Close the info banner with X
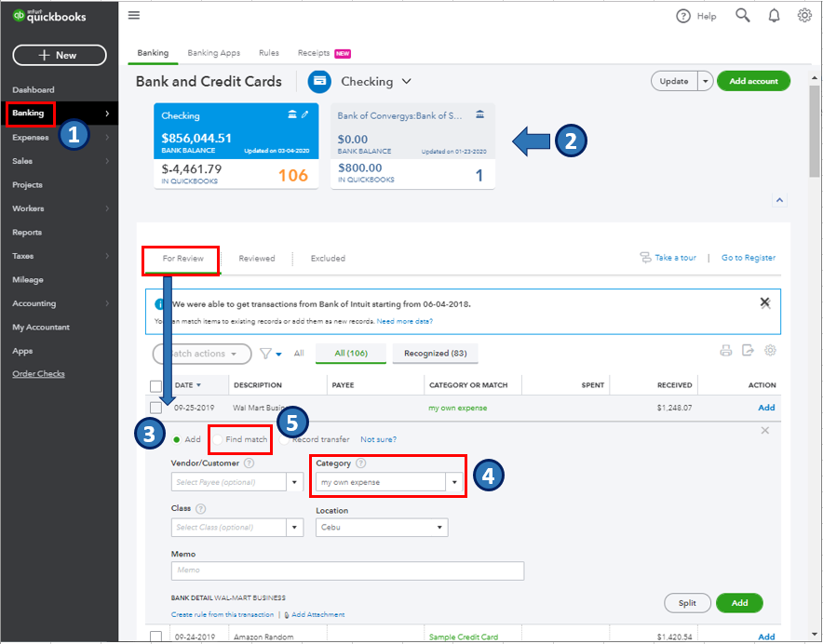 click(x=765, y=302)
